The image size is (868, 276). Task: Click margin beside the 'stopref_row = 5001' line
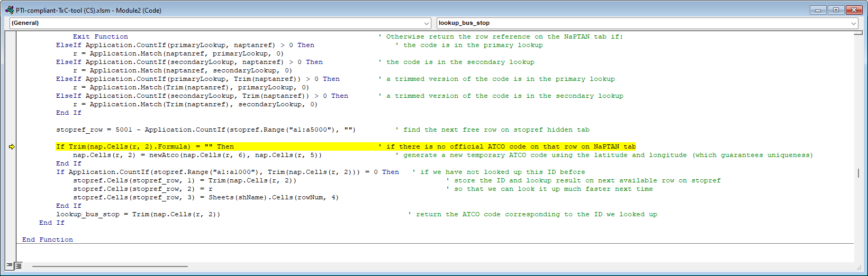pos(11,130)
